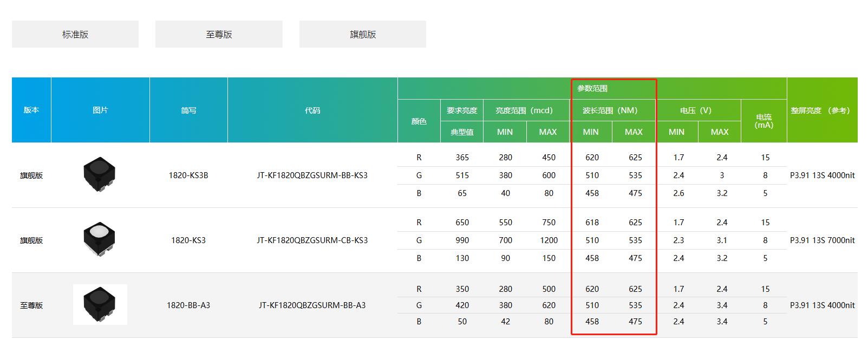Click the P3.91 13S 7000nit cell
The height and width of the screenshot is (346, 868).
coord(822,240)
